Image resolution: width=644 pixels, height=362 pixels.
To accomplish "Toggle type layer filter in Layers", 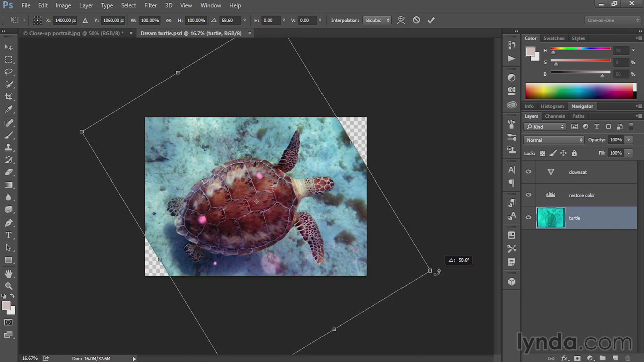I will 597,127.
